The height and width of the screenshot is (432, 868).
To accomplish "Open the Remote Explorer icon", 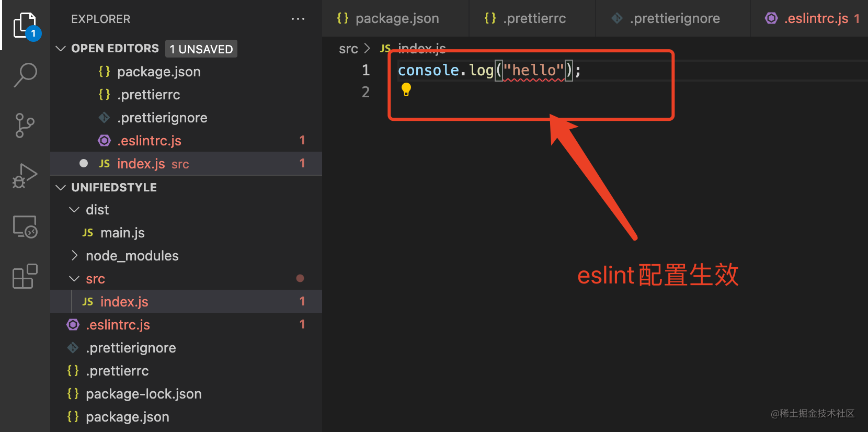I will tap(25, 226).
